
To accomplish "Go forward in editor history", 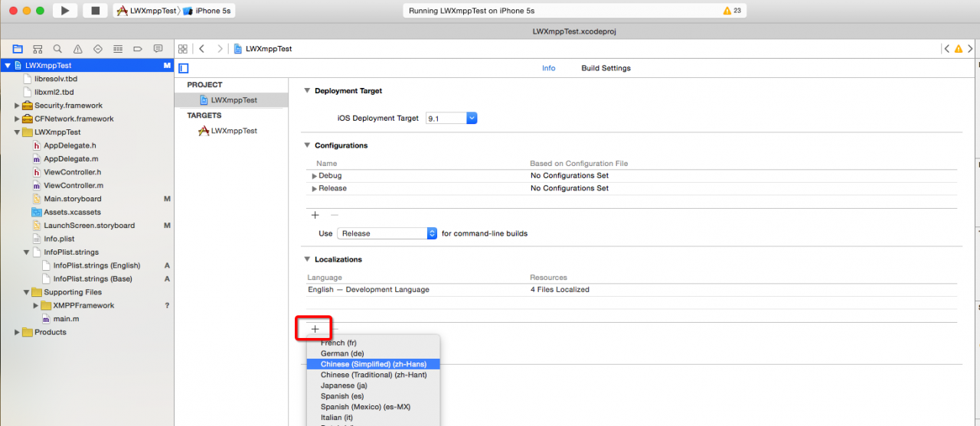I will [x=220, y=48].
